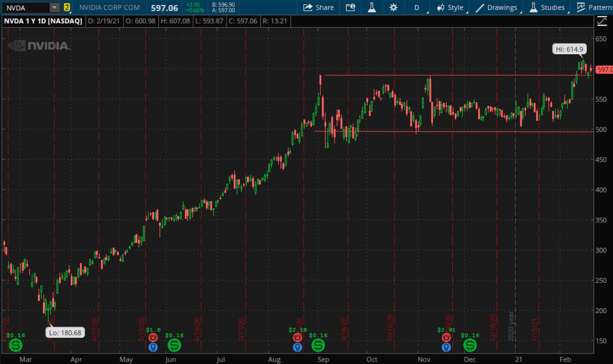
Task: Click the 650 price axis label
Action: point(602,39)
